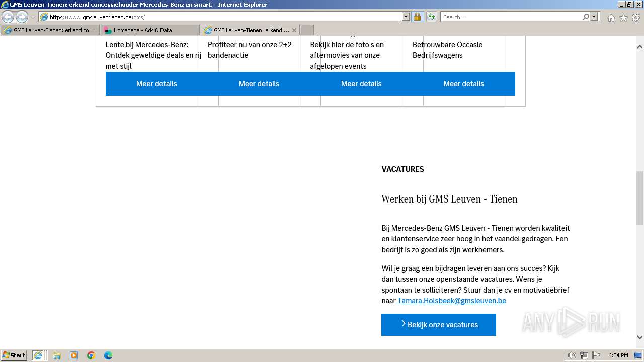Open the Home page icon
Image resolution: width=644 pixels, height=362 pixels.
point(611,18)
